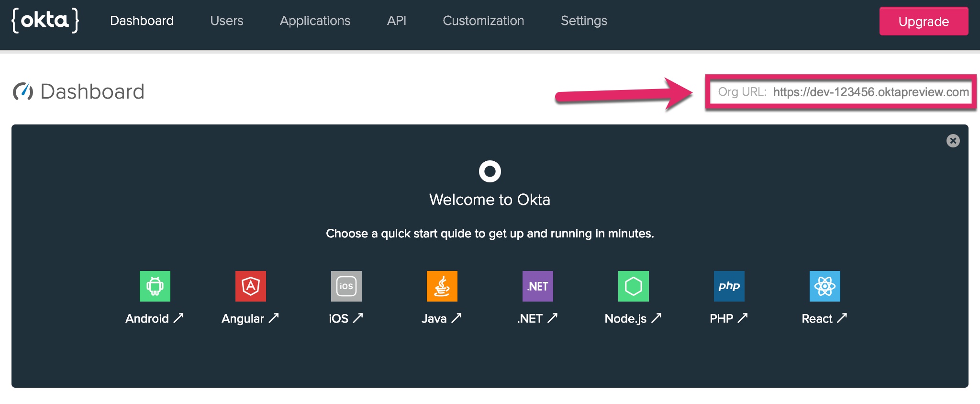This screenshot has width=980, height=404.
Task: Click the PHP quick start icon
Action: 729,286
